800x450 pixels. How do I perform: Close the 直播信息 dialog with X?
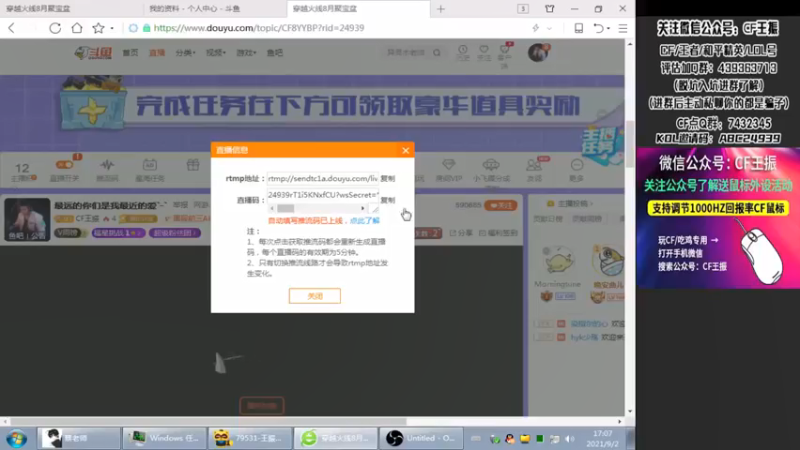point(406,150)
